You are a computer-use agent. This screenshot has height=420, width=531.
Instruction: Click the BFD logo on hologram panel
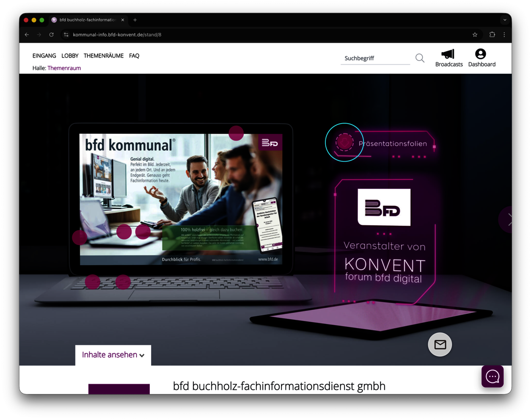point(384,207)
